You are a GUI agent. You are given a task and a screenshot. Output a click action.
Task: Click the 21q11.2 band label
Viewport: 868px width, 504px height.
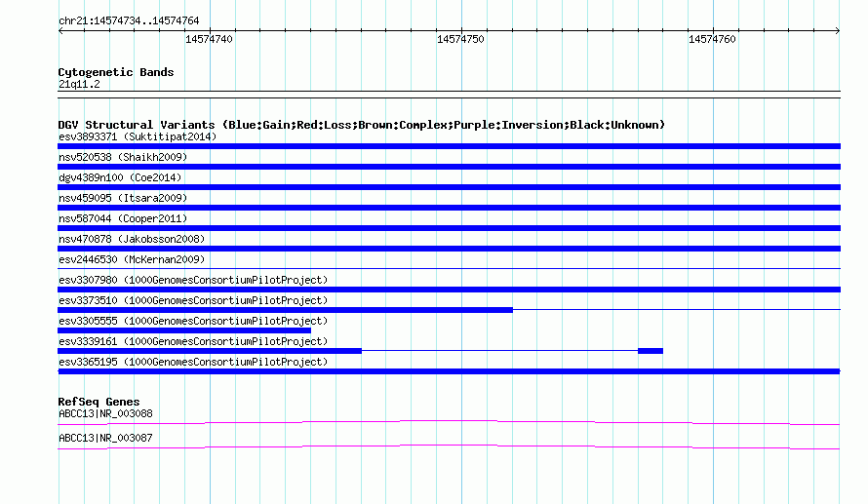79,84
